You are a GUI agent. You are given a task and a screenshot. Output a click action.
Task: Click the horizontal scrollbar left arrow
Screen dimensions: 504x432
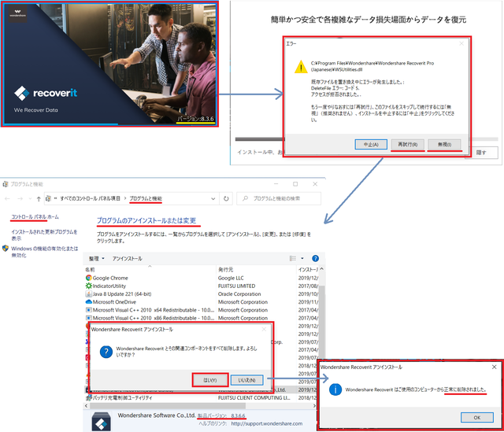86,406
